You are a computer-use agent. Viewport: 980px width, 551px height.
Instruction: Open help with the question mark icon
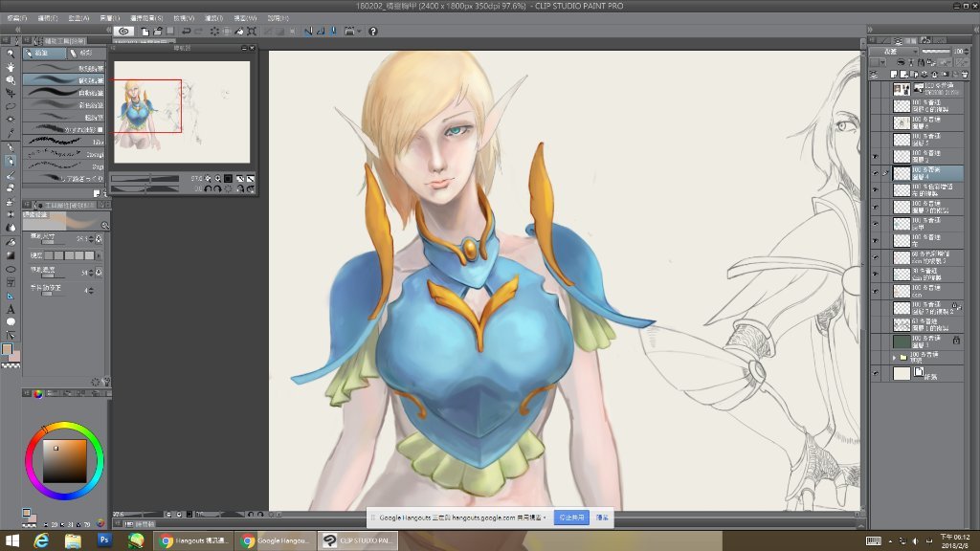(373, 32)
